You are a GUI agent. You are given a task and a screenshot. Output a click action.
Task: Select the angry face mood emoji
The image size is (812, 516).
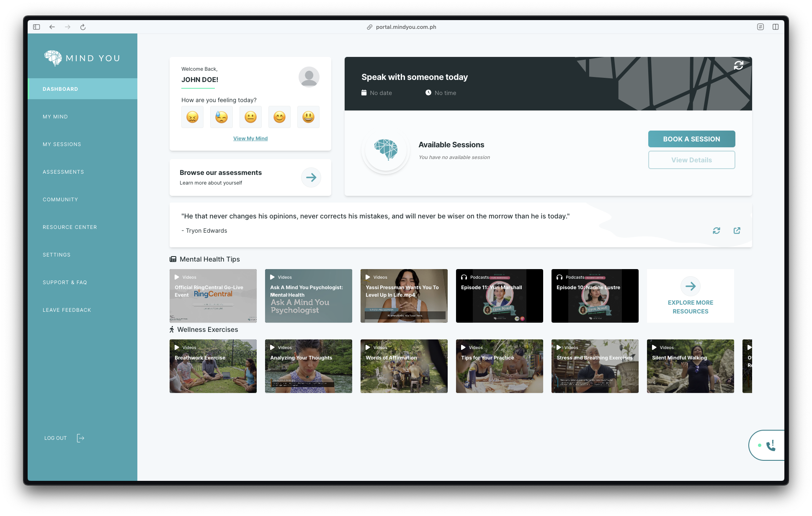[x=192, y=117]
